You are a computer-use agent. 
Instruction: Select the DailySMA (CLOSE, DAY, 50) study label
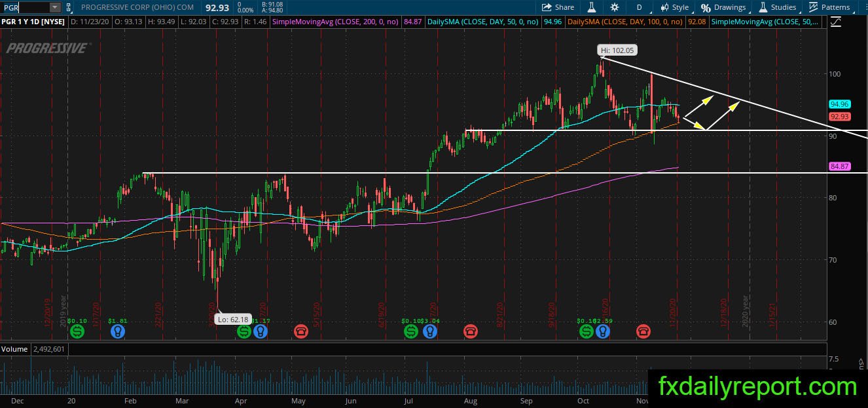tap(482, 22)
